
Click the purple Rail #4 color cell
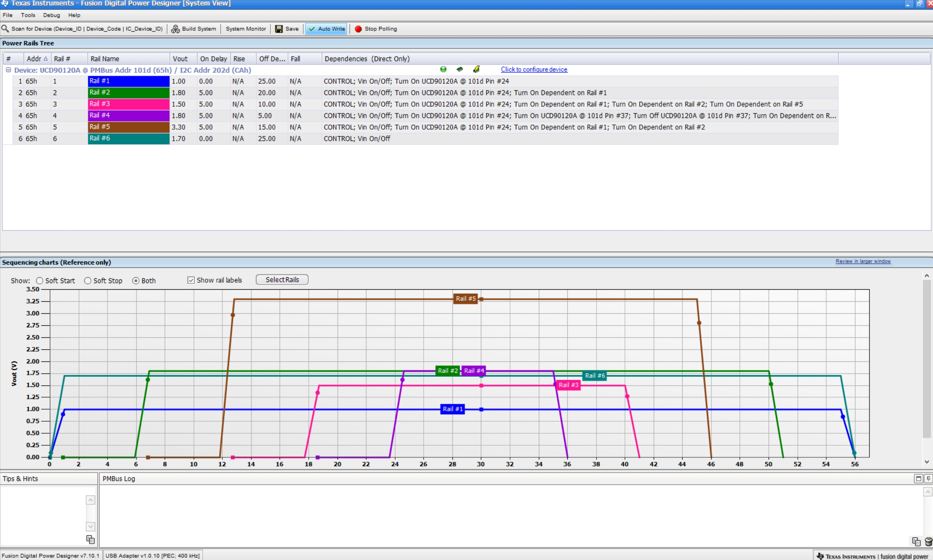coord(129,115)
